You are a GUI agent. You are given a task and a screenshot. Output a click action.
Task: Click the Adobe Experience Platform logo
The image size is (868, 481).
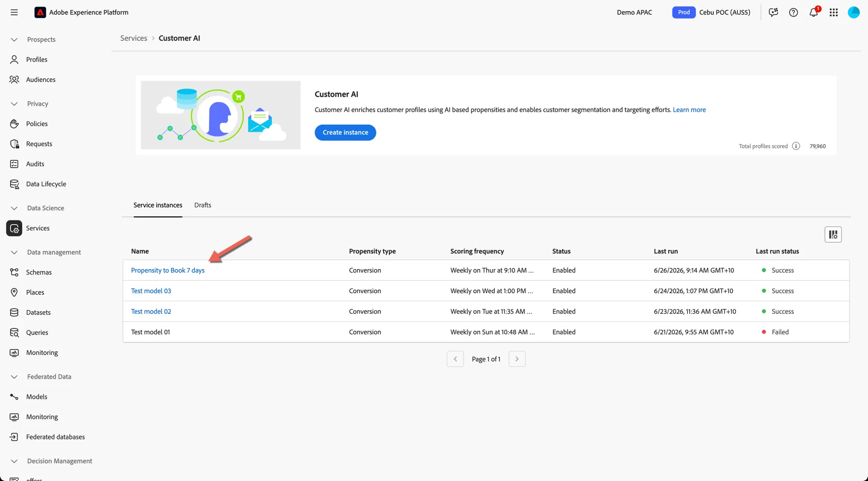coord(40,13)
